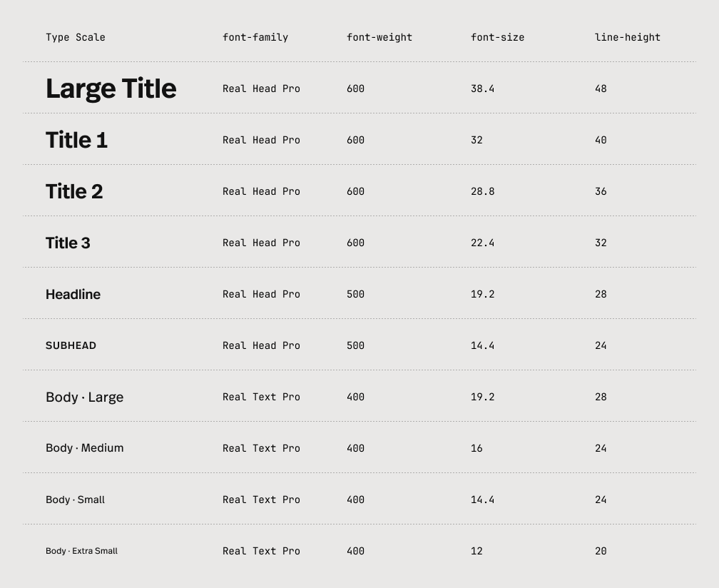Click the Body · Large sample text

(84, 397)
